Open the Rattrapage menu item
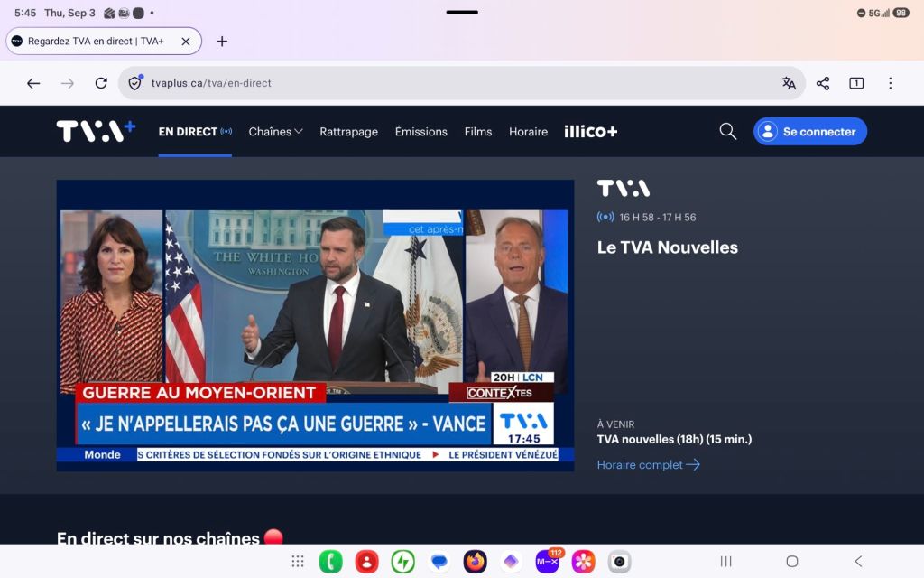The width and height of the screenshot is (924, 578). pos(349,132)
